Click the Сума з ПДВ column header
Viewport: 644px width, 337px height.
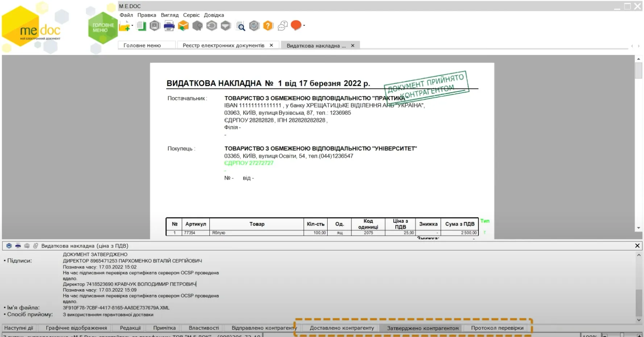(x=460, y=224)
